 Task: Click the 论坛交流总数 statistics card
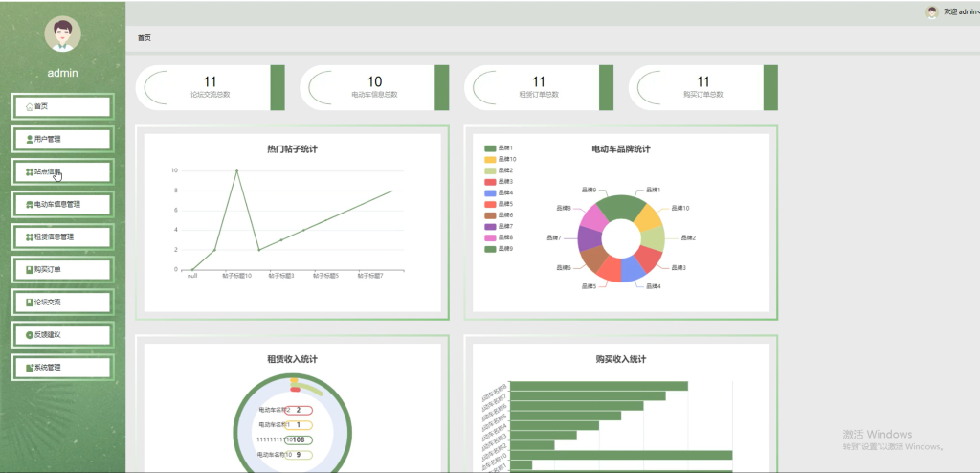pos(210,87)
